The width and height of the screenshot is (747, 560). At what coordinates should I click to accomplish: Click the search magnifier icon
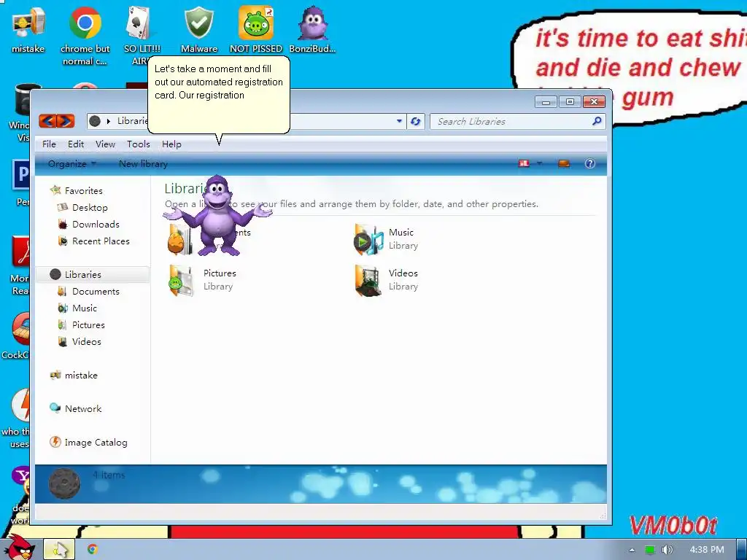597,121
